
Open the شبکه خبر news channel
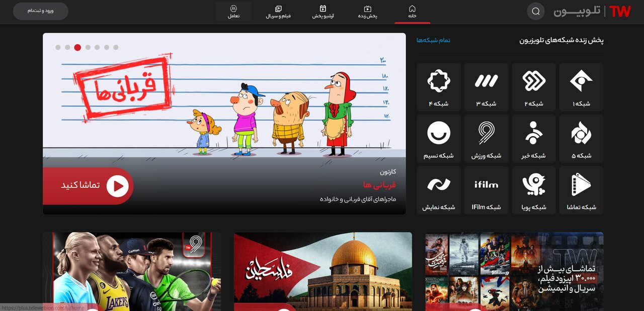pyautogui.click(x=534, y=139)
